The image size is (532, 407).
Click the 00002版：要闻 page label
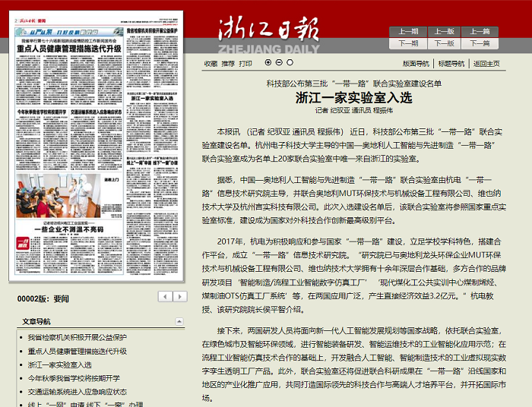click(43, 298)
